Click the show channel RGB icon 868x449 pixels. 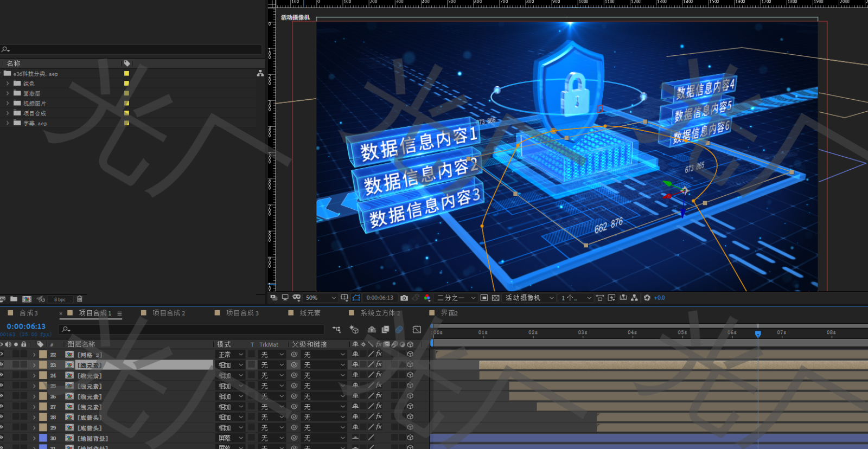427,298
